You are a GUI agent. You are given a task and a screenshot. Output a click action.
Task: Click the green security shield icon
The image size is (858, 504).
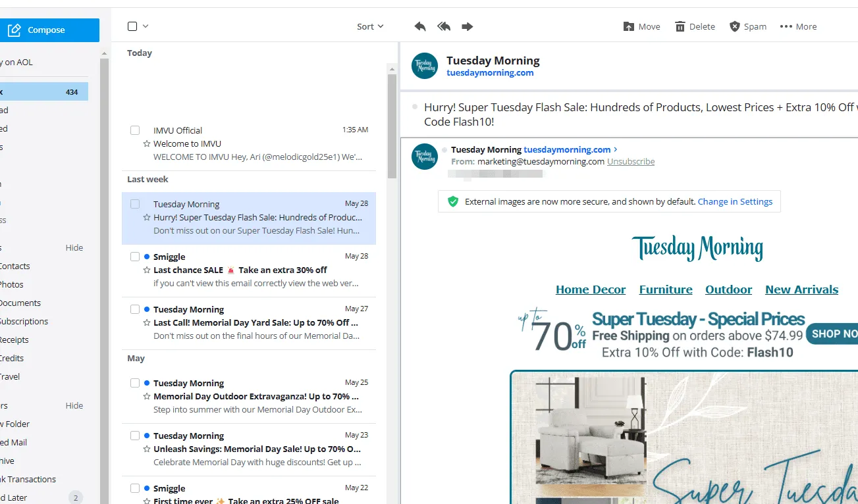tap(452, 201)
